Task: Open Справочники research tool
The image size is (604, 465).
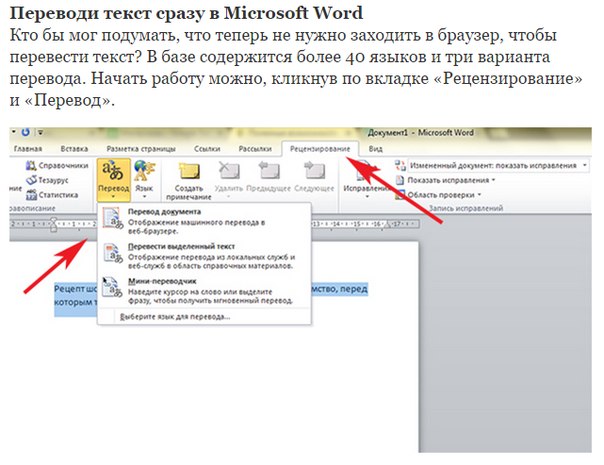Action: [57, 166]
